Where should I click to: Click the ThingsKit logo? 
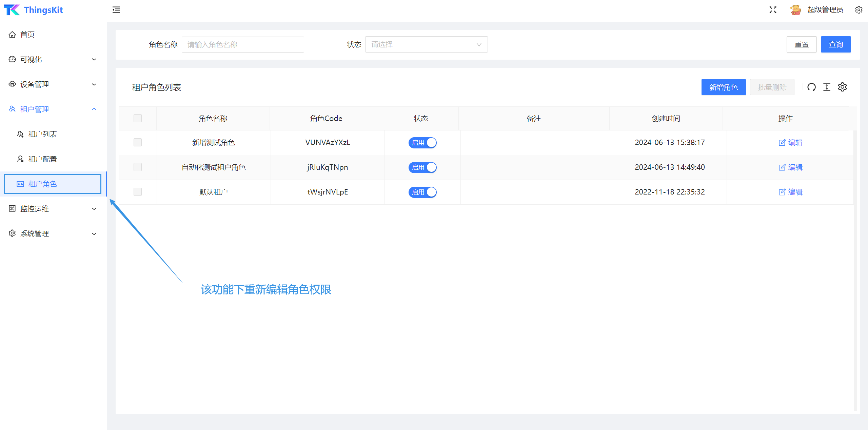33,10
